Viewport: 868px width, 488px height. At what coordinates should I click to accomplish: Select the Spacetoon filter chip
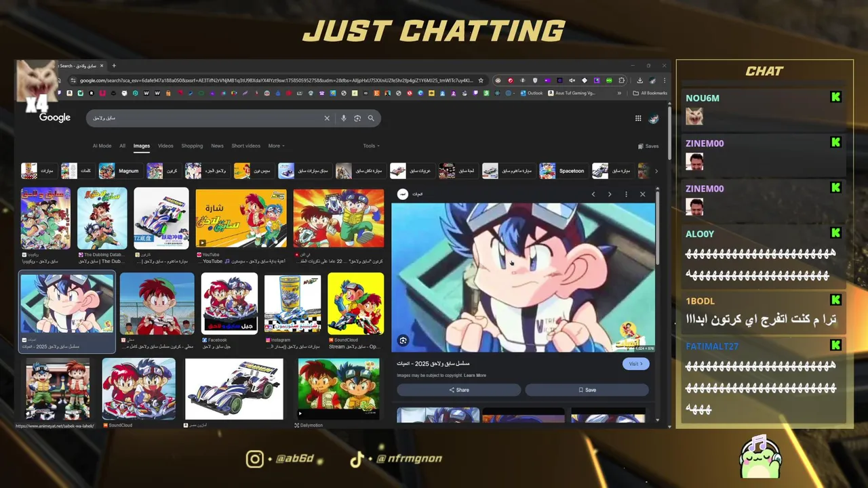(x=562, y=171)
